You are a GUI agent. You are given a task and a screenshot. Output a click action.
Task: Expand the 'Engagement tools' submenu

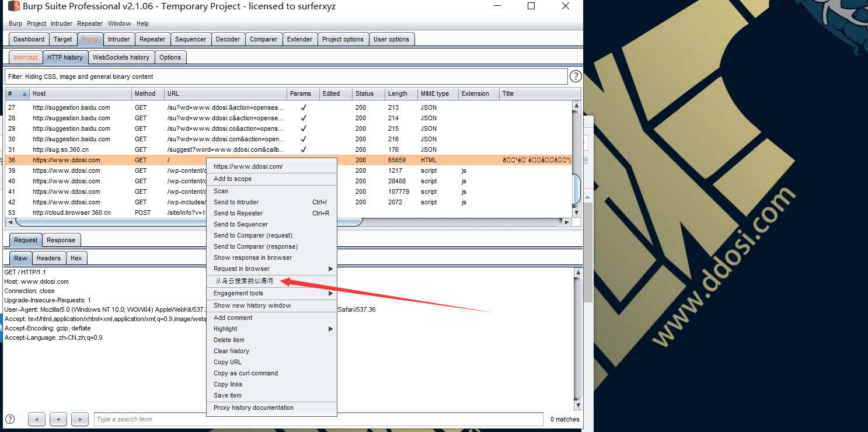[271, 293]
